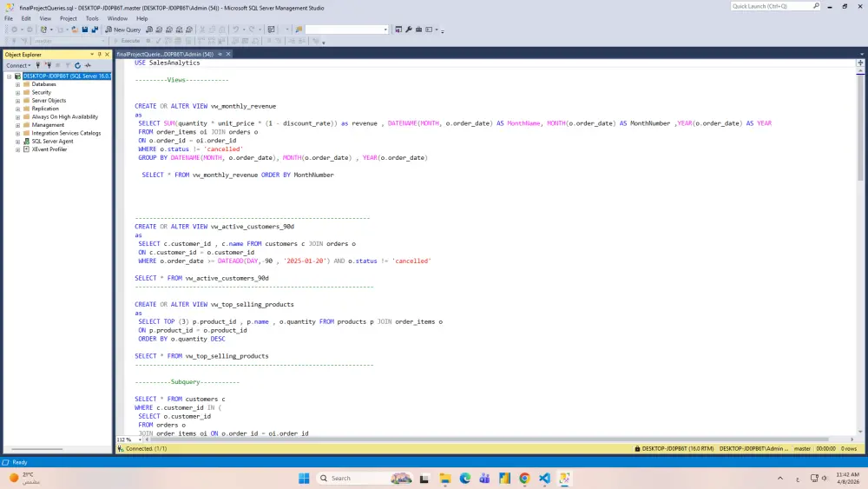Expand the Server Objects folder
This screenshot has height=489, width=868.
[x=17, y=100]
